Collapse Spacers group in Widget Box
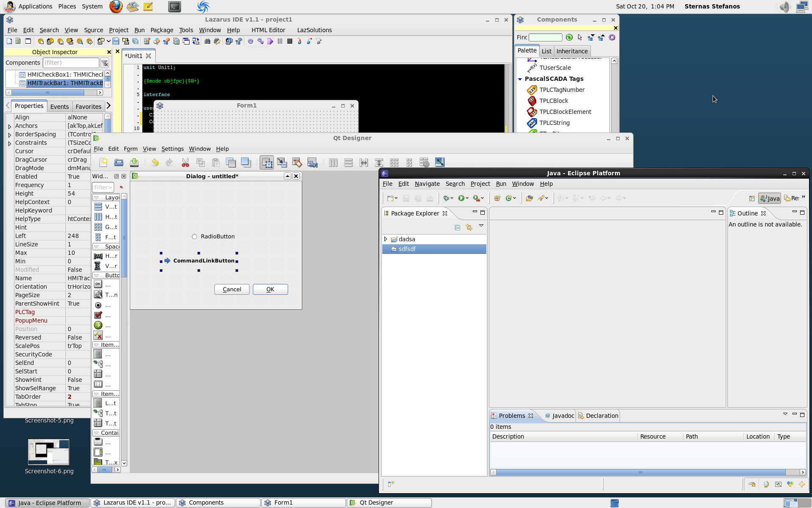 point(96,247)
